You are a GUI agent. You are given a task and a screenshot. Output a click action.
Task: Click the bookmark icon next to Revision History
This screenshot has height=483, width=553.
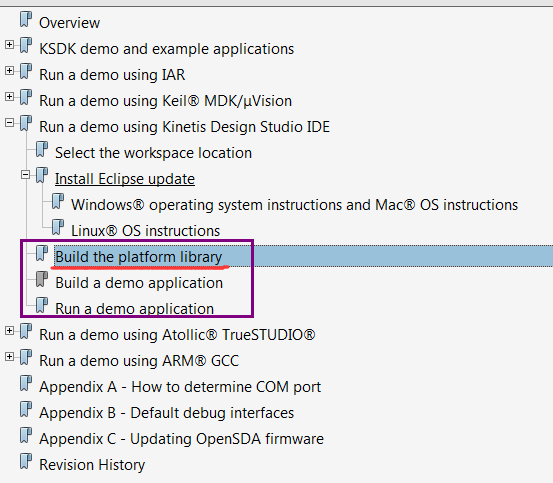[26, 461]
